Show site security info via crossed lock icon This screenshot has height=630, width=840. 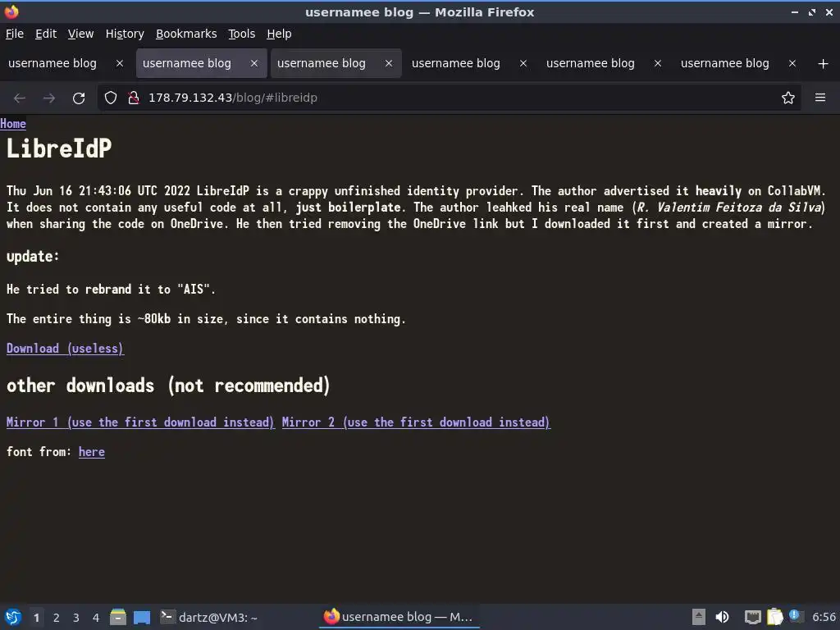[x=134, y=98]
